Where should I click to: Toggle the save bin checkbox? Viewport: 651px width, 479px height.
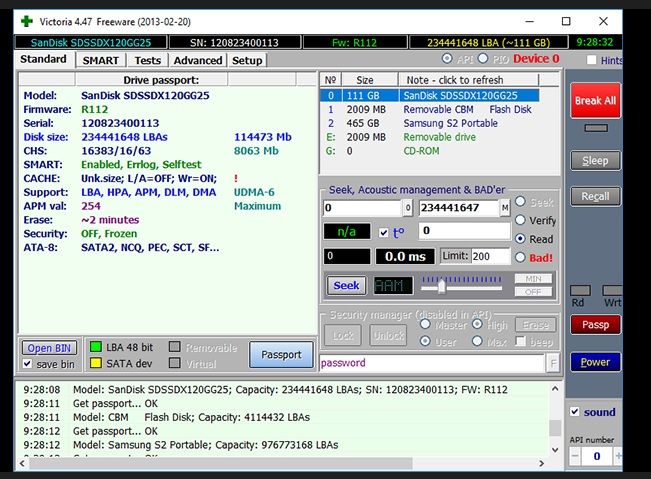click(27, 364)
